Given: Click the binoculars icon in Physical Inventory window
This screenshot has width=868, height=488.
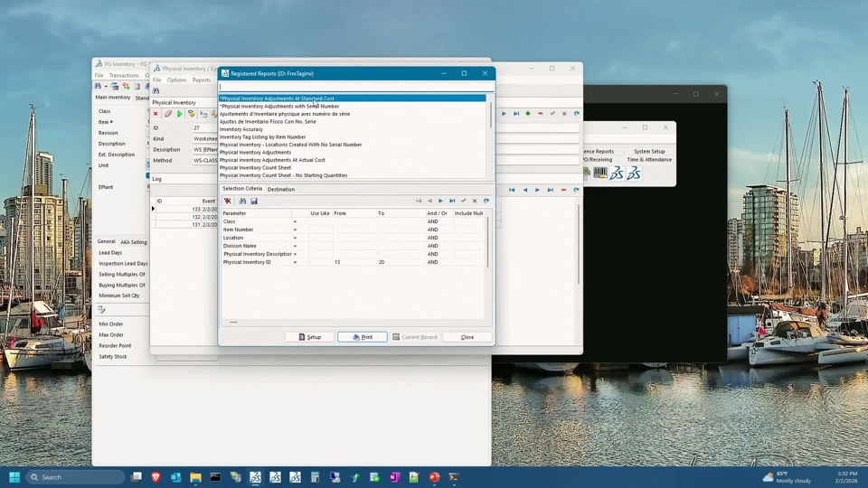Looking at the screenshot, I should point(156,90).
